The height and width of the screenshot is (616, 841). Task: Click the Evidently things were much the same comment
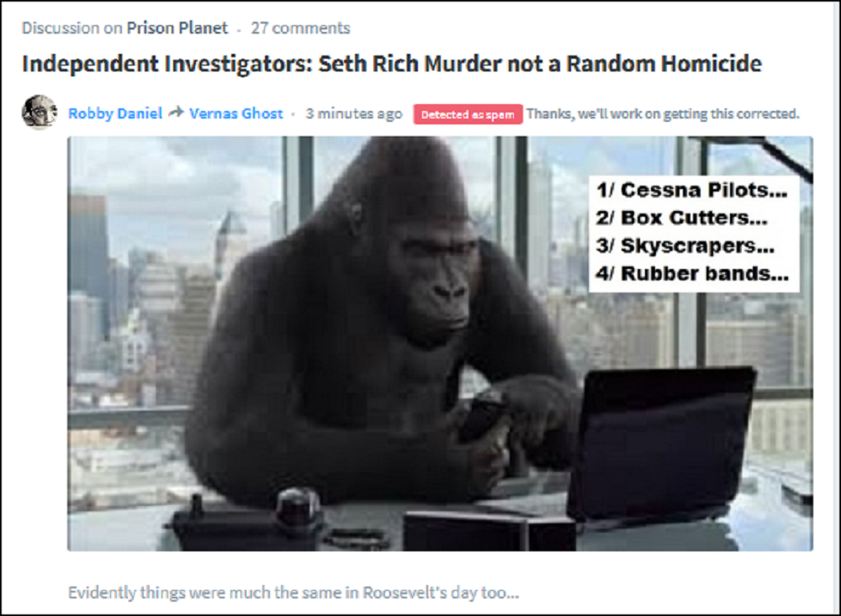(x=294, y=592)
